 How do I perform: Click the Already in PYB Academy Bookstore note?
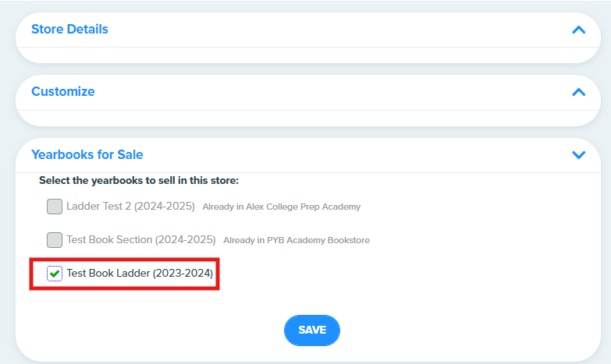(297, 240)
